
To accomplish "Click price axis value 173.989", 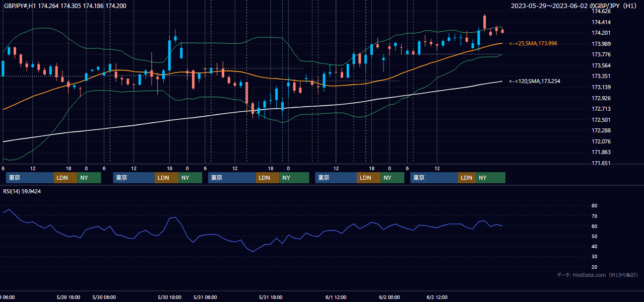I will click(x=601, y=44).
